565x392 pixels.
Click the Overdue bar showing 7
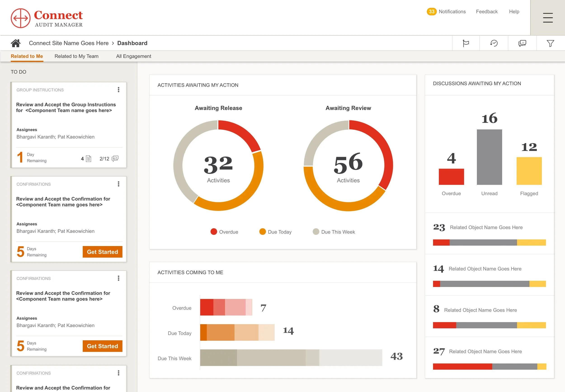point(226,307)
